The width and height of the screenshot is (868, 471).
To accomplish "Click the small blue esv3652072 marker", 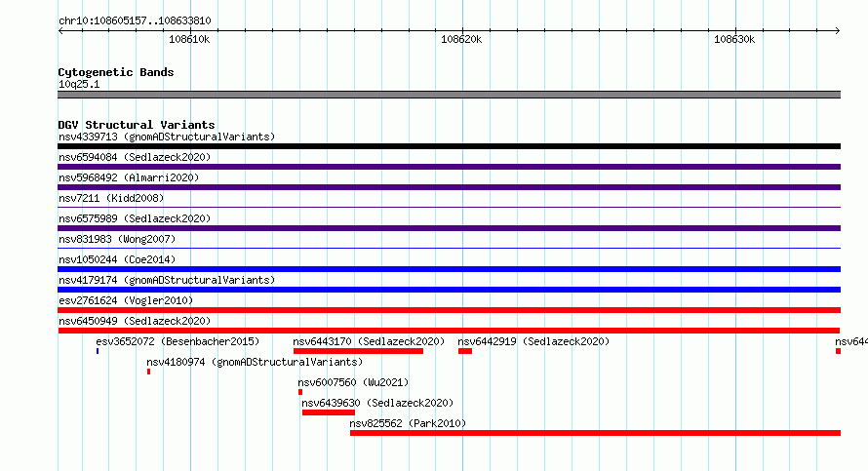I will [98, 351].
